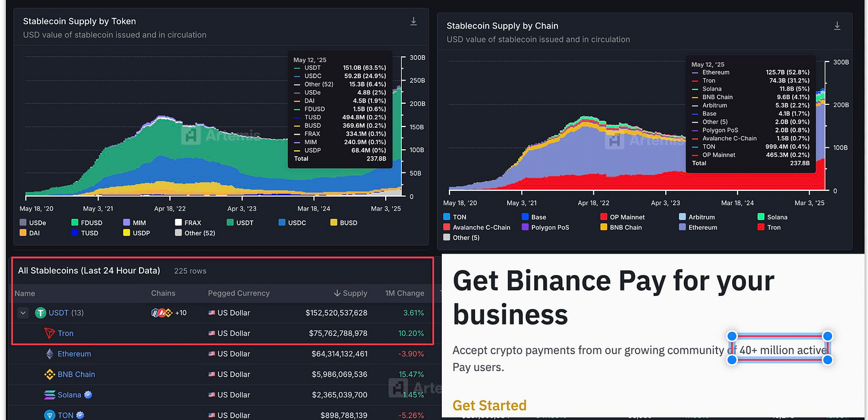
Task: Click the US flag in the Ethereum row
Action: [212, 354]
